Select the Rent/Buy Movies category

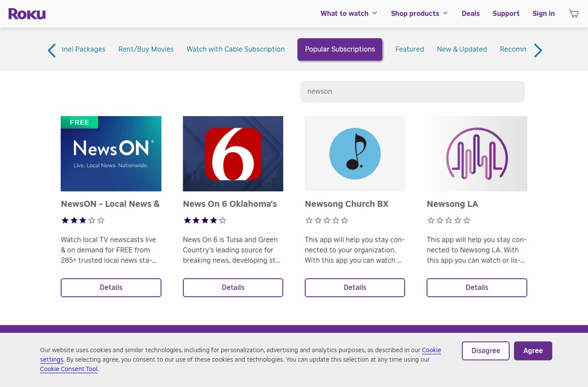[146, 49]
